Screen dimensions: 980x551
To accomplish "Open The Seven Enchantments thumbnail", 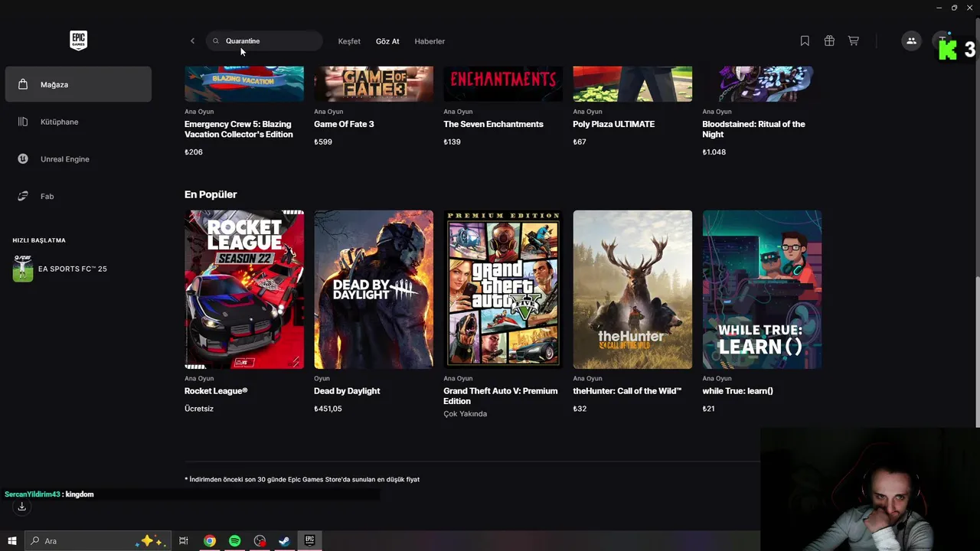I will [x=503, y=84].
